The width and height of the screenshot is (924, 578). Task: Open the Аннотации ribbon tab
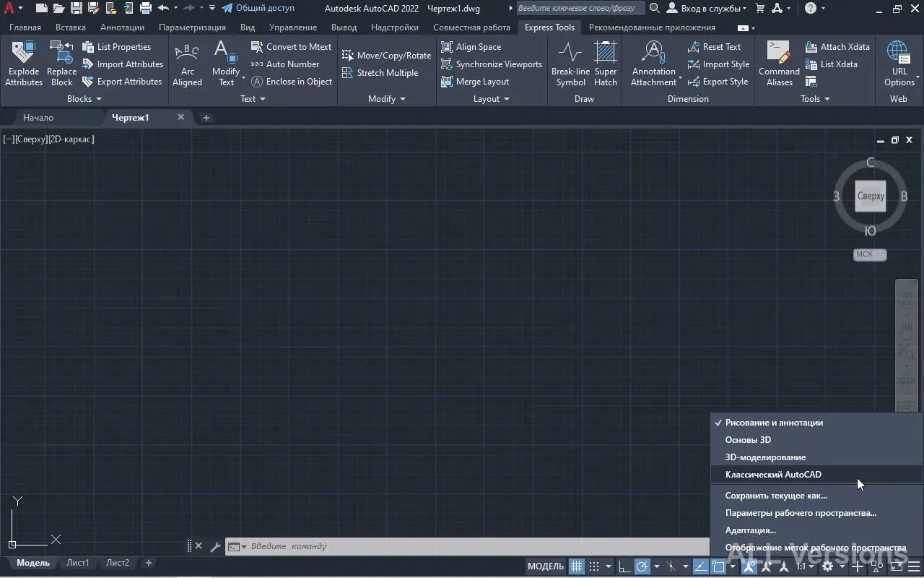pos(122,27)
